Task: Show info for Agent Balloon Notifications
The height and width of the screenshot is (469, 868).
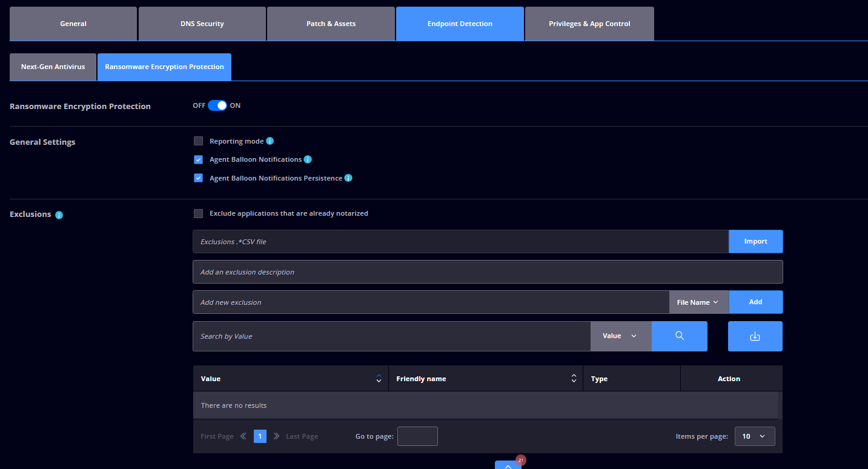Action: (308, 159)
